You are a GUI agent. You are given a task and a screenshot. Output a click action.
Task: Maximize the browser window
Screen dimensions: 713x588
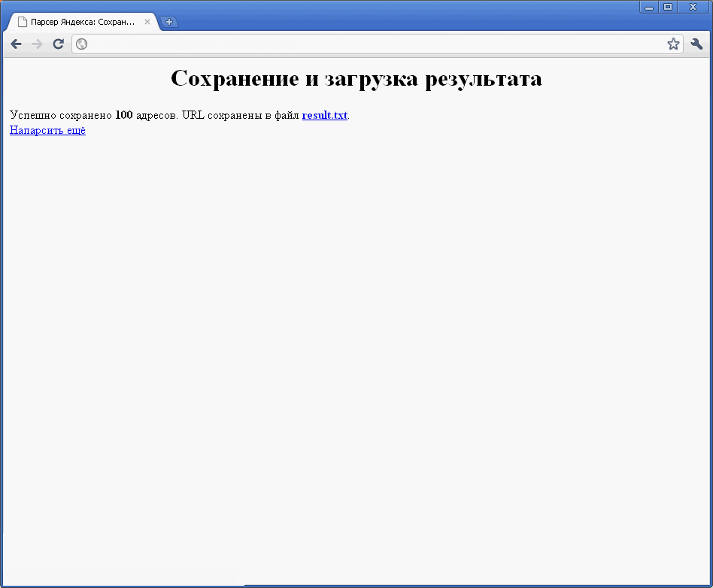pos(668,7)
